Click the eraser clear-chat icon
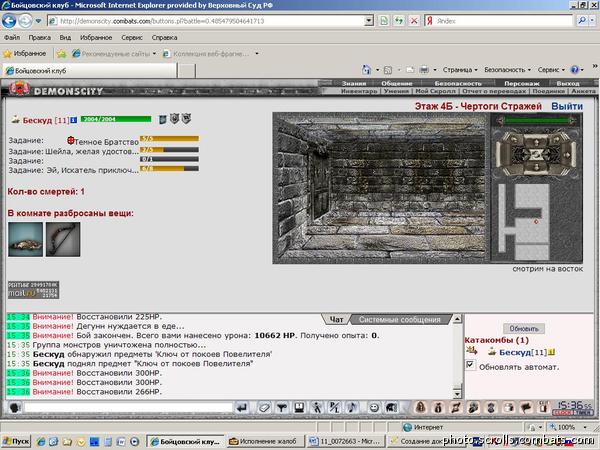Image resolution: width=600 pixels, height=450 pixels. tap(264, 408)
